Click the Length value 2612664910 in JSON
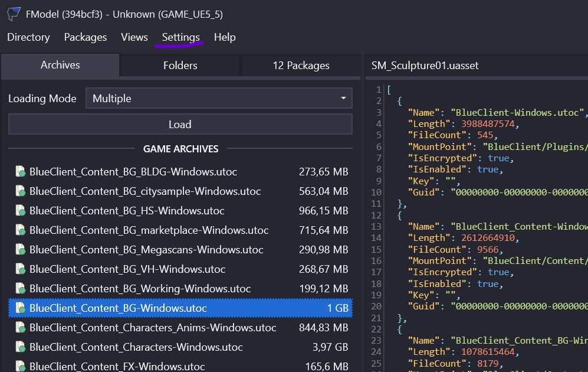588x372 pixels. point(488,238)
